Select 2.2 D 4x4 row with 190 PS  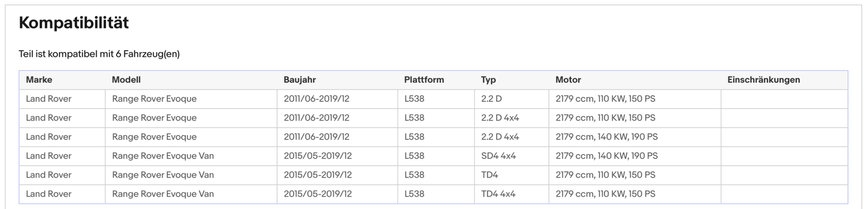click(x=433, y=137)
